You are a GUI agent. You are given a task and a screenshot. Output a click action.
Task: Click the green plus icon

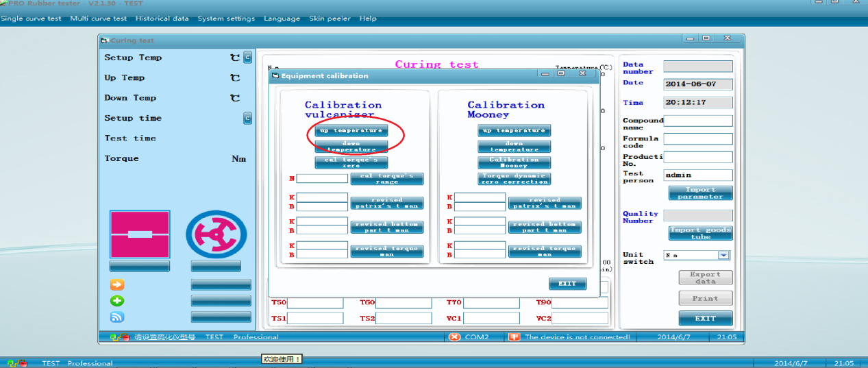coord(117,301)
